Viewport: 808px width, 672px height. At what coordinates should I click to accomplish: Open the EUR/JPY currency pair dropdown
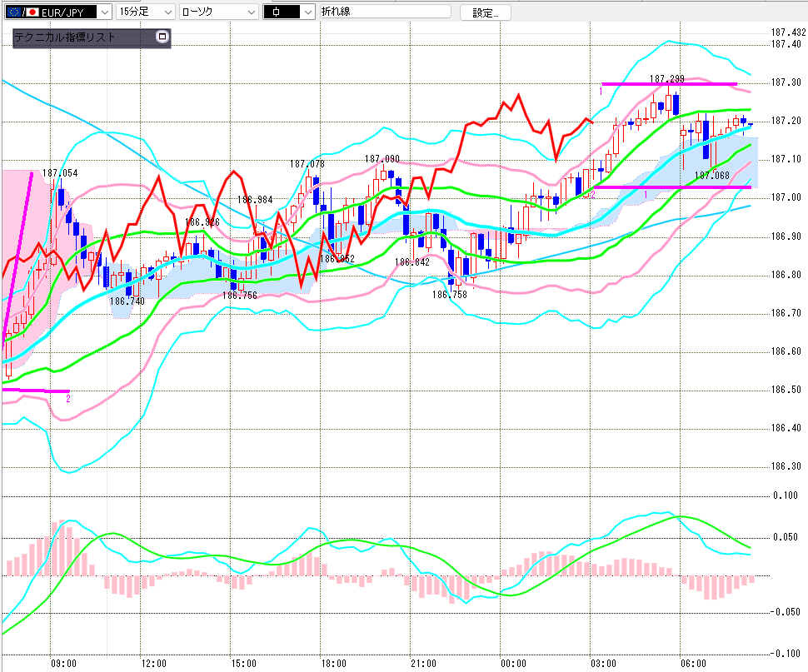(102, 12)
